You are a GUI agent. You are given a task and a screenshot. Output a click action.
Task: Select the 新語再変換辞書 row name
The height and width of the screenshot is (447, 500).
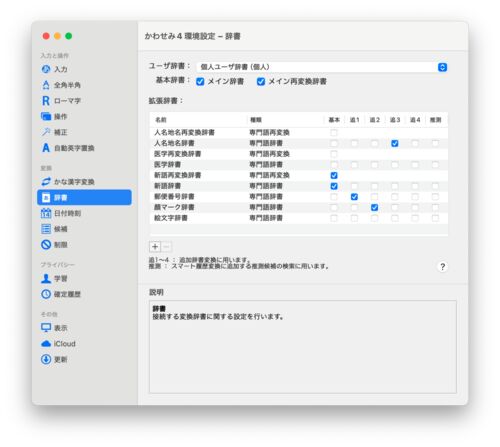click(x=177, y=175)
